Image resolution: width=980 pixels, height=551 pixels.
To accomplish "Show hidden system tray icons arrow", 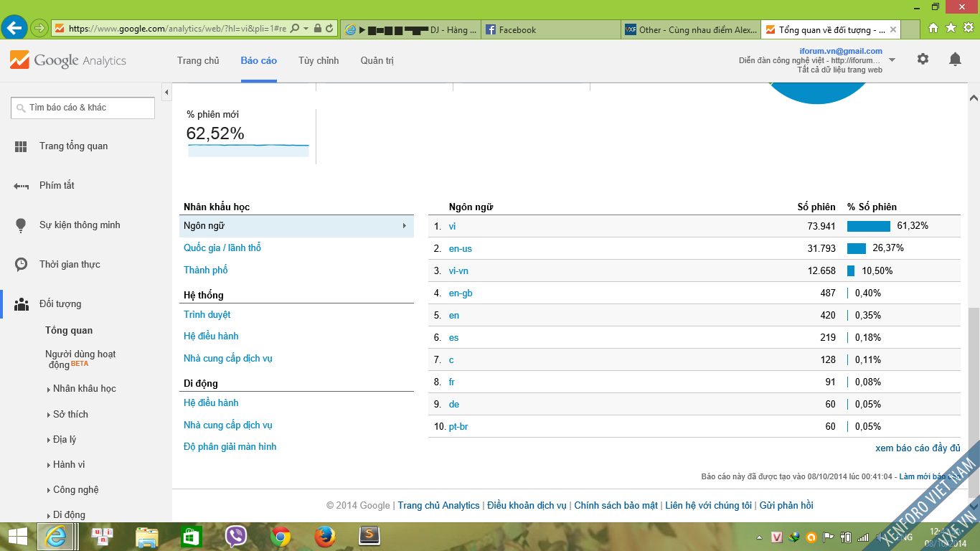I will pyautogui.click(x=760, y=537).
